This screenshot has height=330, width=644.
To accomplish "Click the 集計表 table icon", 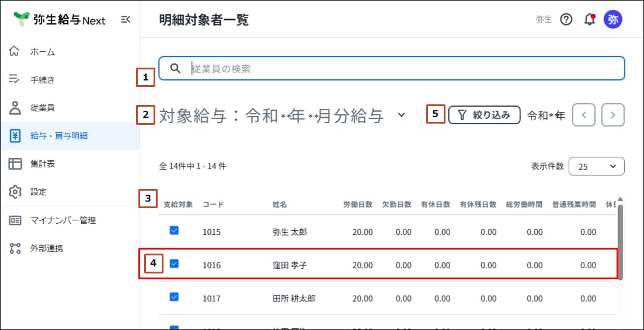I will coord(15,164).
